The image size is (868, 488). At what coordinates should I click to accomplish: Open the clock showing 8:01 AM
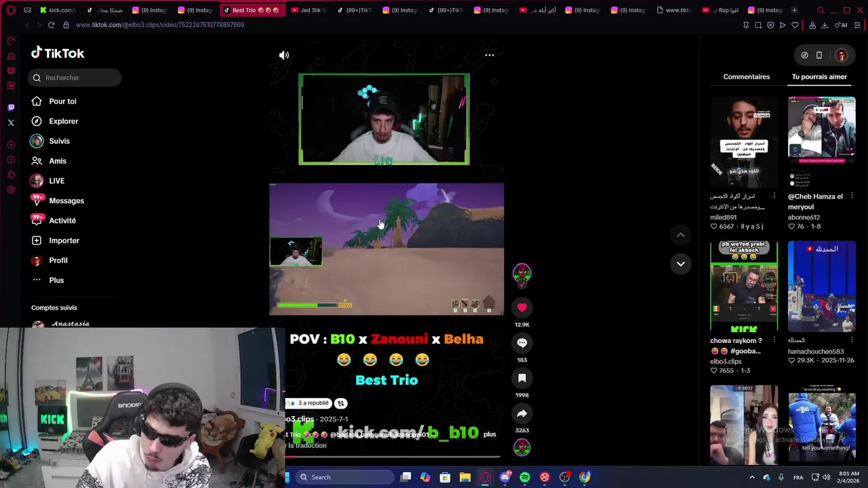tap(848, 477)
